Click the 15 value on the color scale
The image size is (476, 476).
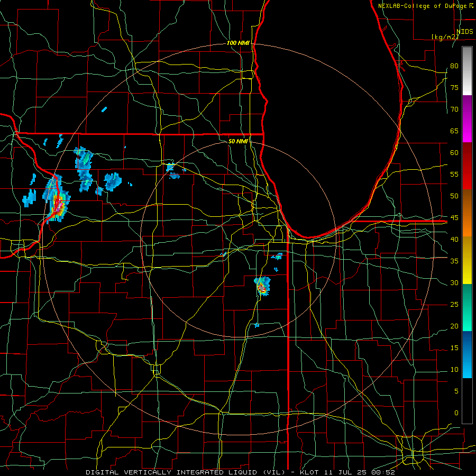click(454, 348)
